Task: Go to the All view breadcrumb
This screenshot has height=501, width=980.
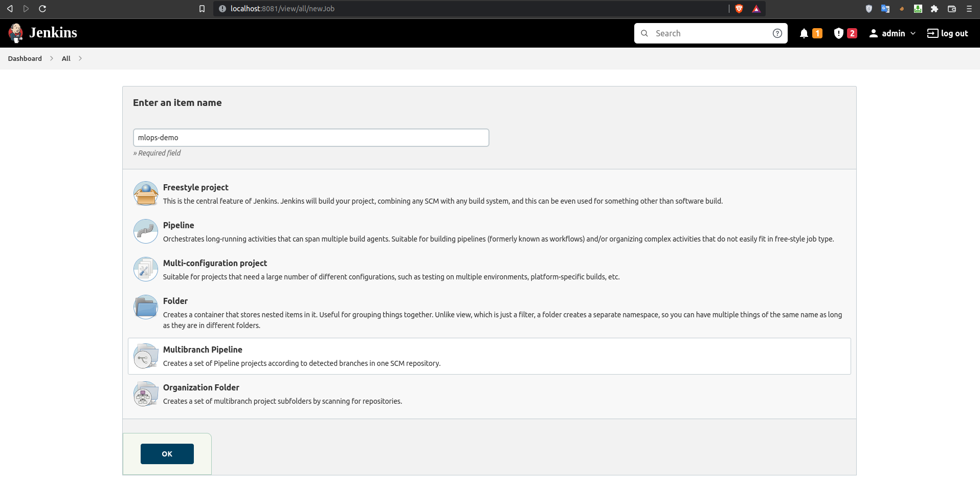Action: (66, 58)
